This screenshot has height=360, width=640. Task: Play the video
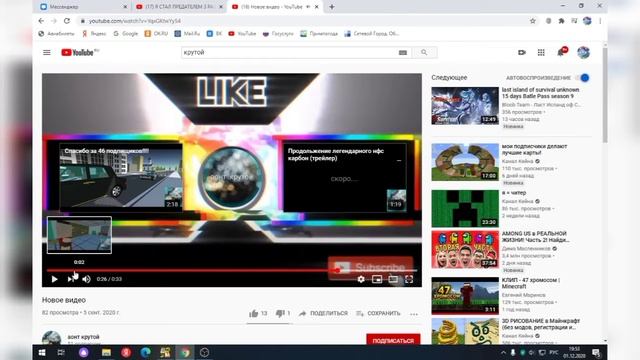coord(54,279)
